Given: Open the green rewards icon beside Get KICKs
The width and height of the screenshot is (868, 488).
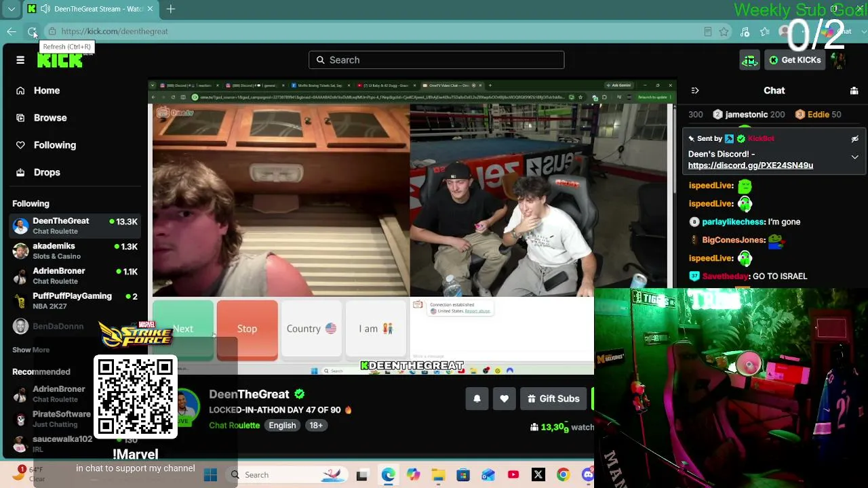Looking at the screenshot, I should (749, 60).
